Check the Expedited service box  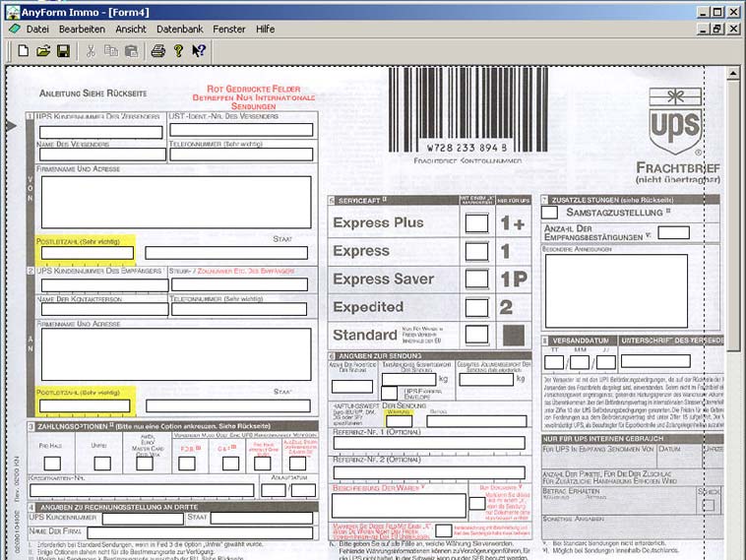476,307
